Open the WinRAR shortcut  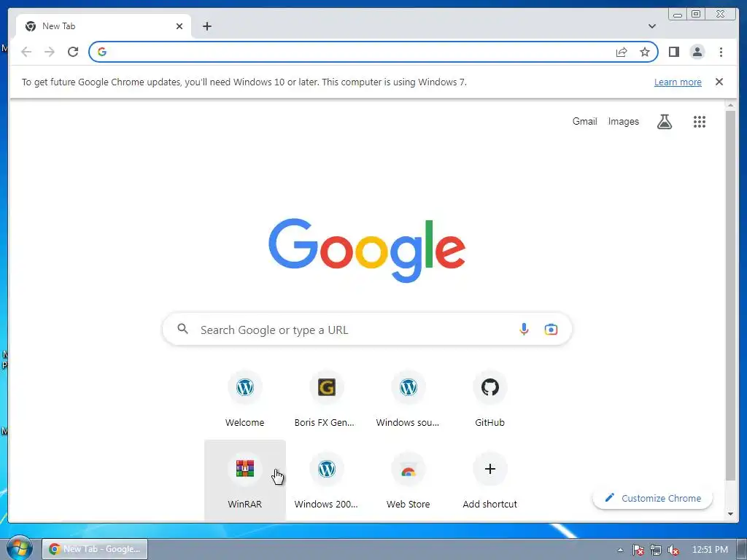tap(245, 481)
